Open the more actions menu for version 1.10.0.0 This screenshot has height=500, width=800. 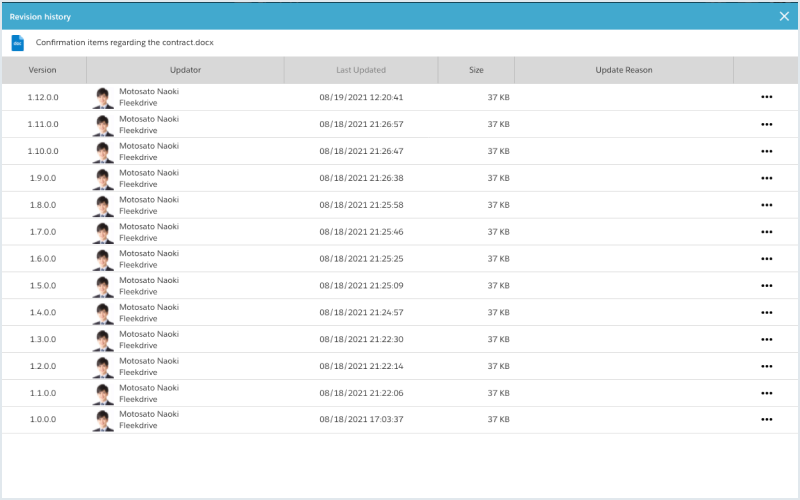coord(766,151)
